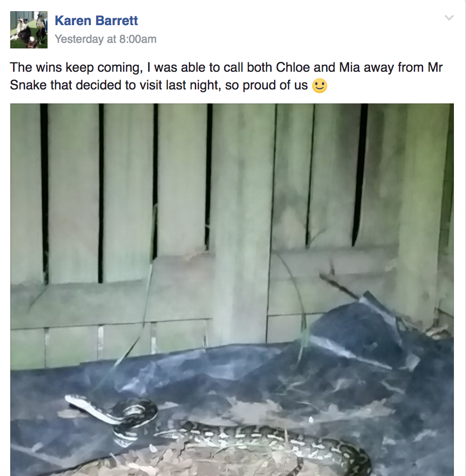Image resolution: width=466 pixels, height=476 pixels.
Task: Click the word 'Snake' in the post text
Action: [28, 85]
